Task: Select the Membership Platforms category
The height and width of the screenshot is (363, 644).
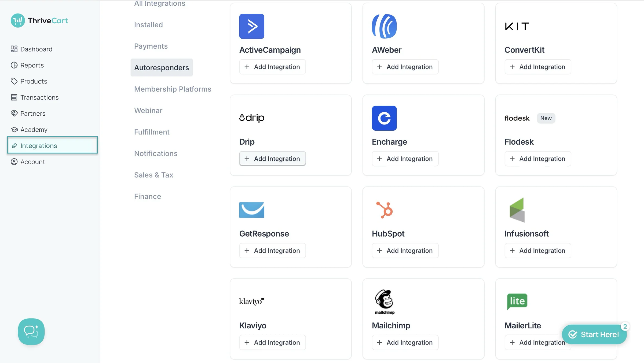Action: point(173,89)
